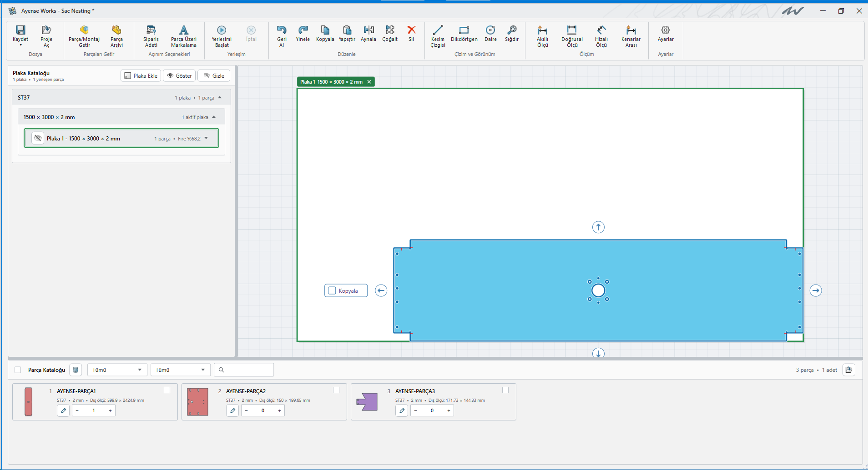This screenshot has height=470, width=868.
Task: Click the Gizle button
Action: [214, 75]
